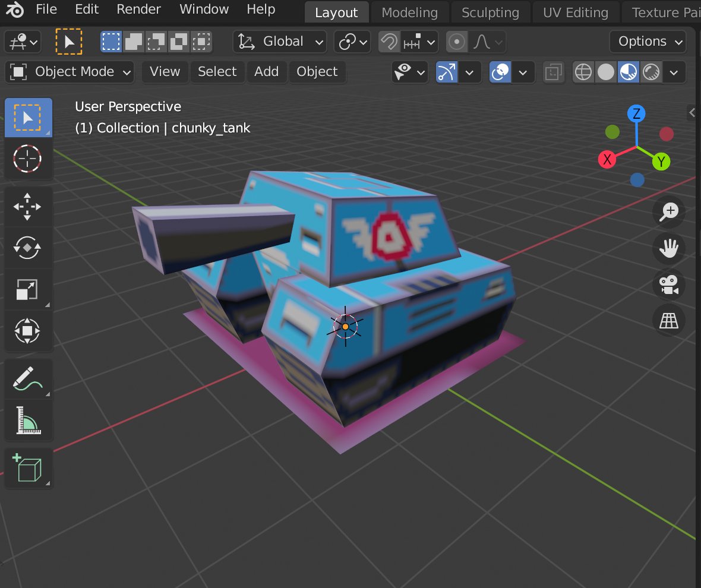The image size is (701, 588).
Task: Activate the Add Cube tool
Action: point(28,468)
